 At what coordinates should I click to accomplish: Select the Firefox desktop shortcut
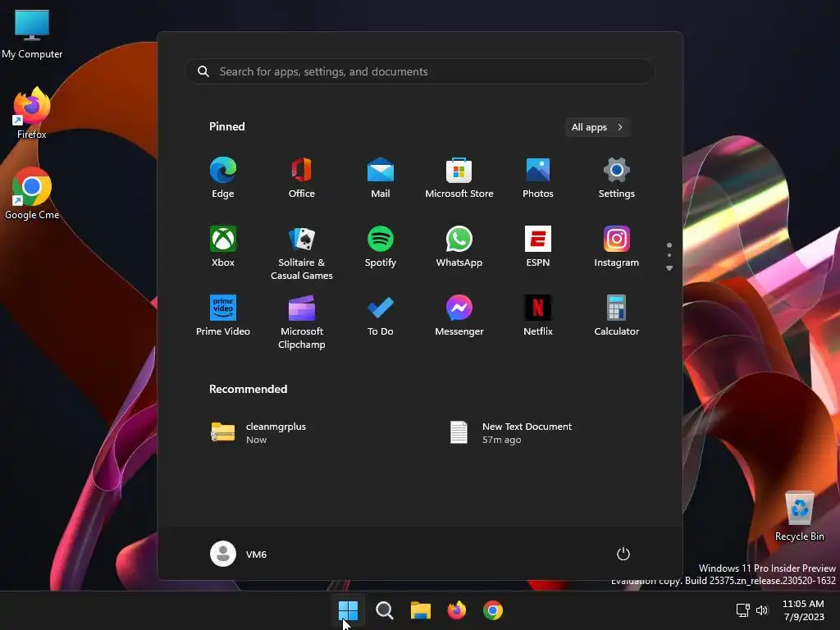tap(32, 113)
